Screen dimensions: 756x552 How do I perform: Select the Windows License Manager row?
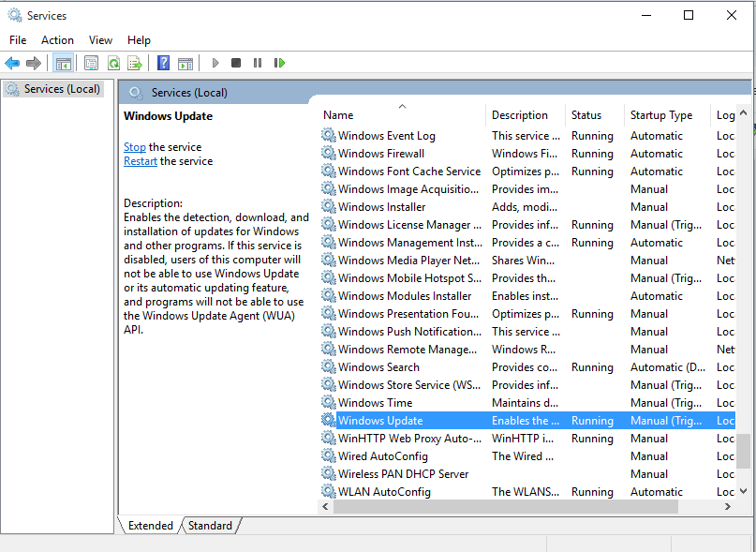[x=526, y=224]
